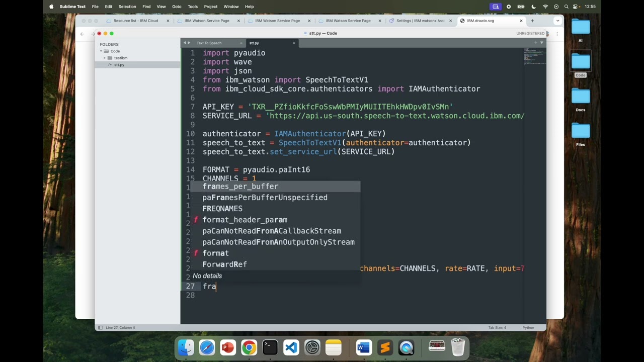Click Chrome back navigation arrow

point(82,34)
